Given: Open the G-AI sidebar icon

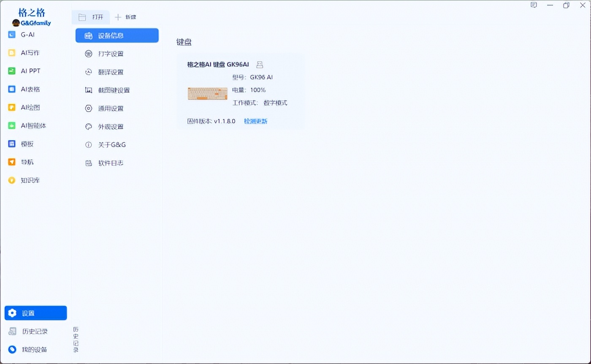Looking at the screenshot, I should click(12, 35).
